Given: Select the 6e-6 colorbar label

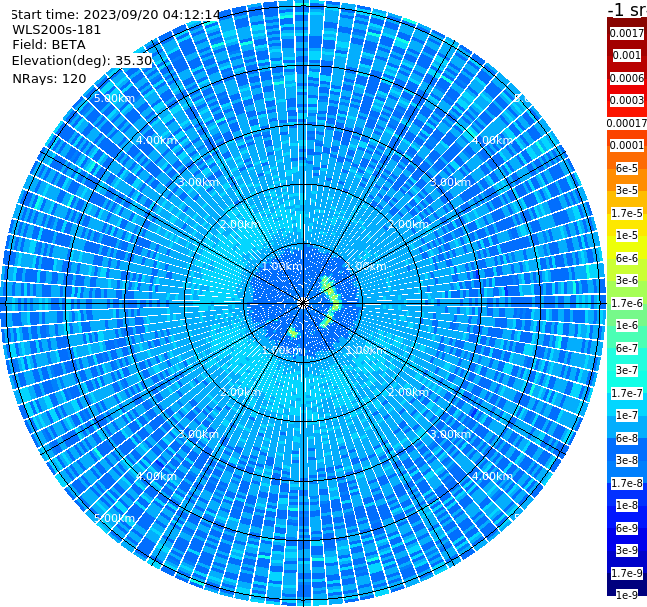Looking at the screenshot, I should coord(627,258).
